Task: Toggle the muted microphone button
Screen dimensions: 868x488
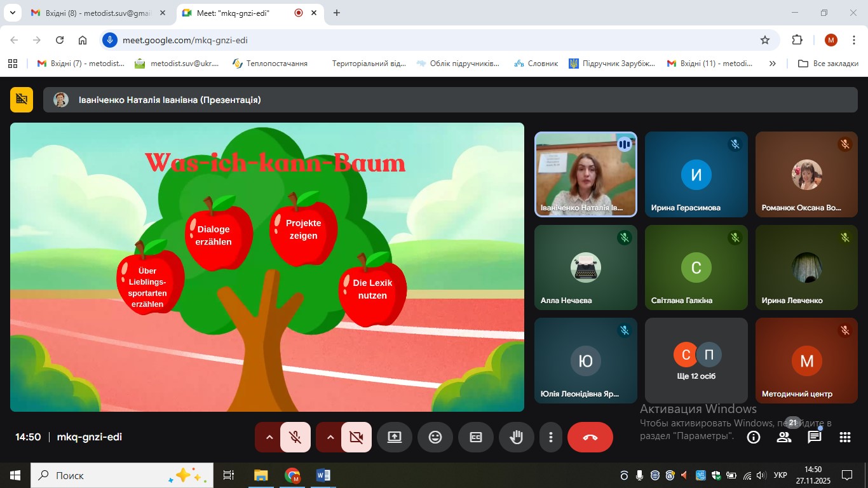Action: pos(295,437)
